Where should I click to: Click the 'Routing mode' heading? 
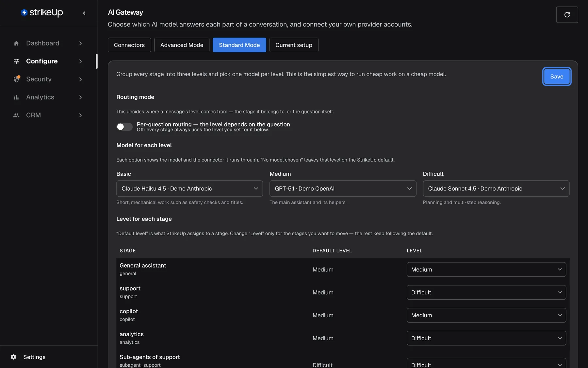coord(135,97)
